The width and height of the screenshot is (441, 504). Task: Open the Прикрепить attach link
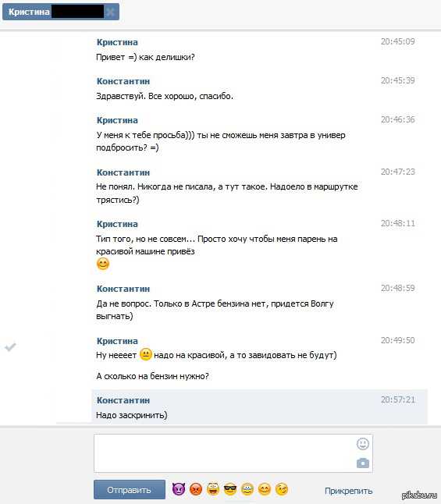(348, 491)
